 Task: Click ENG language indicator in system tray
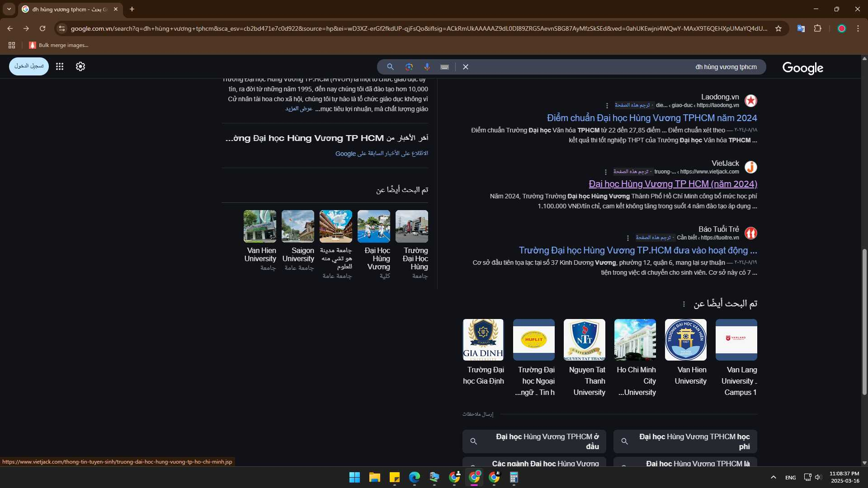(791, 478)
